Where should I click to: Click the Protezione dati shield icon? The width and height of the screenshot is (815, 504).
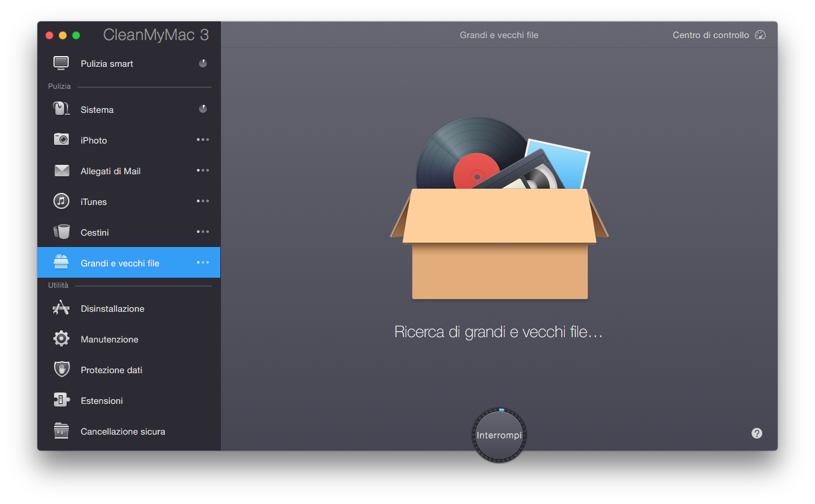61,369
